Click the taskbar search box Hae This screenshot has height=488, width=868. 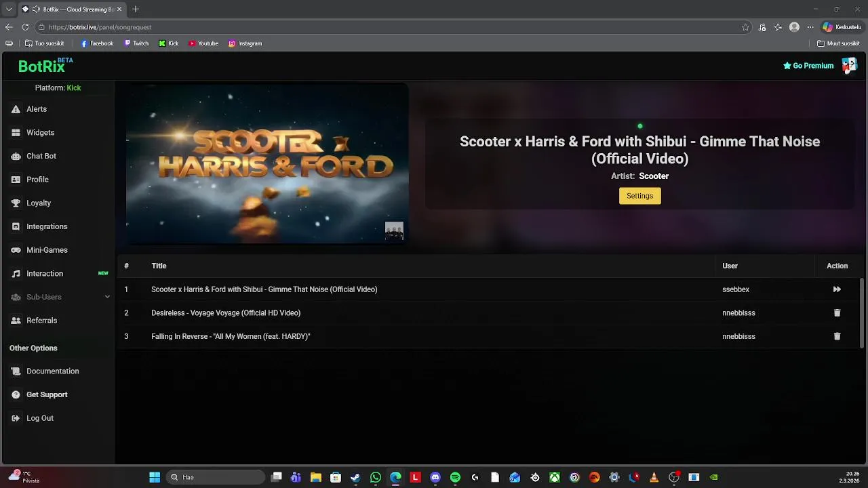(216, 477)
